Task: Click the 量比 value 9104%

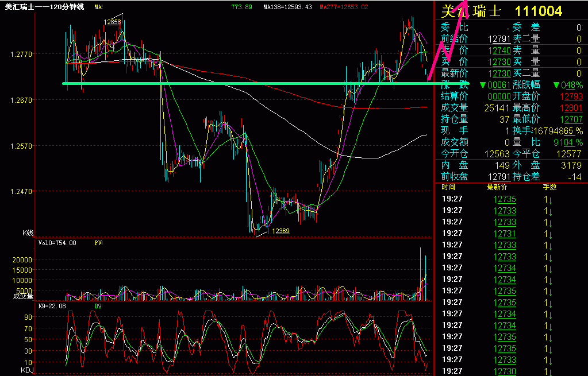Action: point(568,143)
